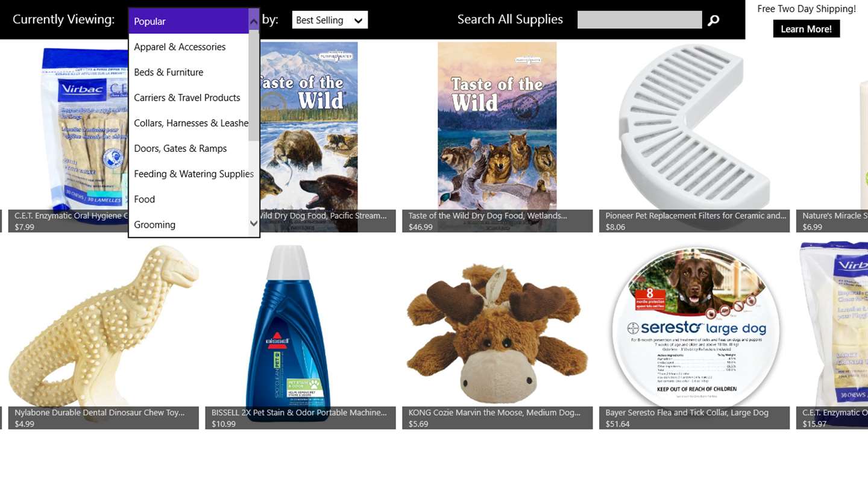Click the category list up arrow
Viewport: 868px width, 488px height.
[254, 22]
